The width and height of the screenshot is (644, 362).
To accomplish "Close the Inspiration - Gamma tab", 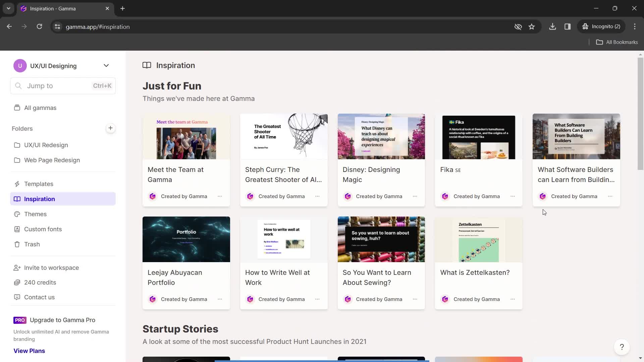I will [x=107, y=9].
